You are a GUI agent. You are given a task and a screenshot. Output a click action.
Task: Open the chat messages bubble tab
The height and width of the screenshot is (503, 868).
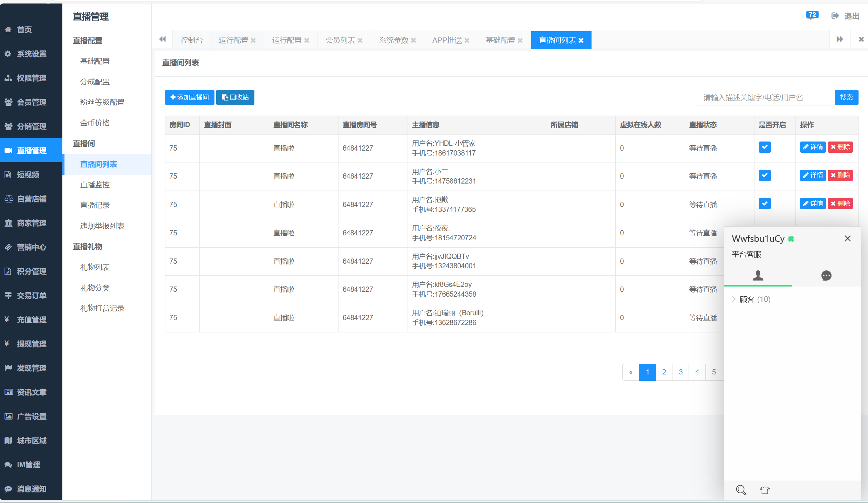(826, 276)
